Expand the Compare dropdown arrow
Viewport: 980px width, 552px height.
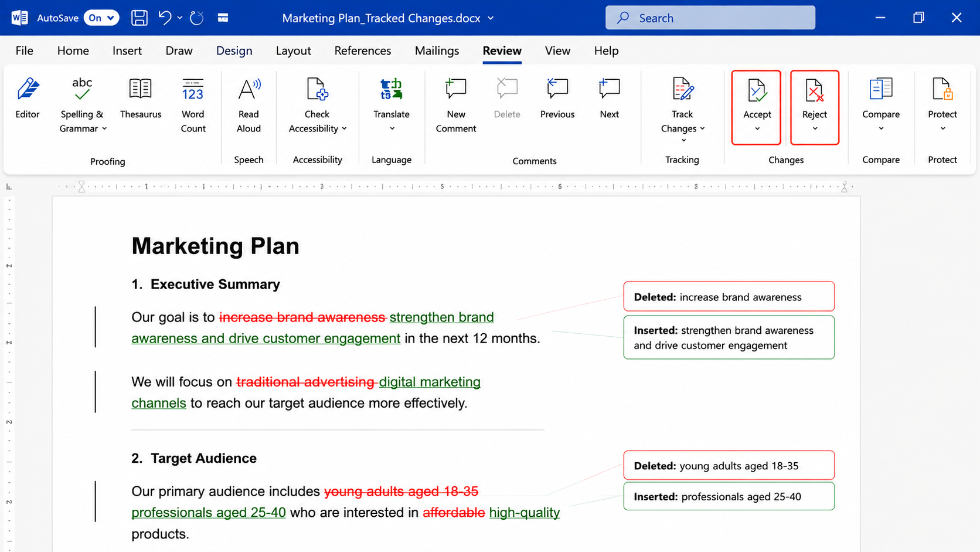881,128
